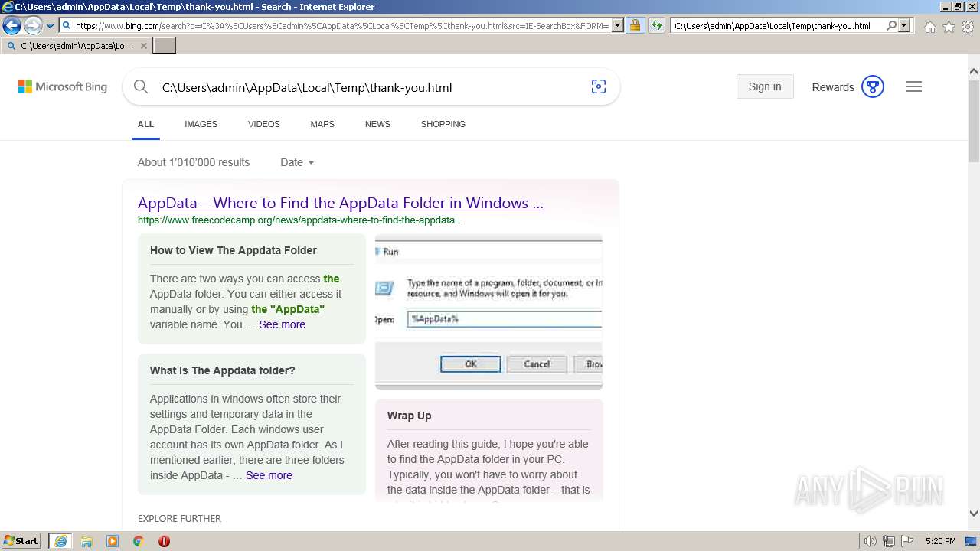This screenshot has height=551, width=980.
Task: Open Favorites star icon
Action: [949, 27]
